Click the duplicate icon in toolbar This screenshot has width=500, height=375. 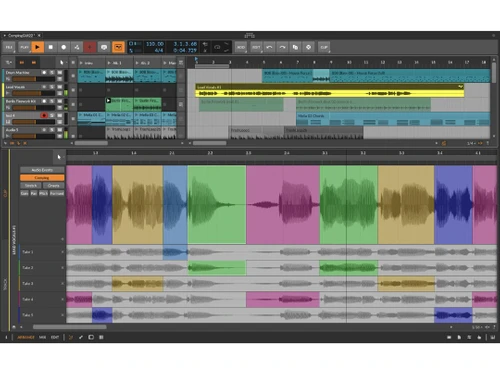pyautogui.click(x=295, y=47)
